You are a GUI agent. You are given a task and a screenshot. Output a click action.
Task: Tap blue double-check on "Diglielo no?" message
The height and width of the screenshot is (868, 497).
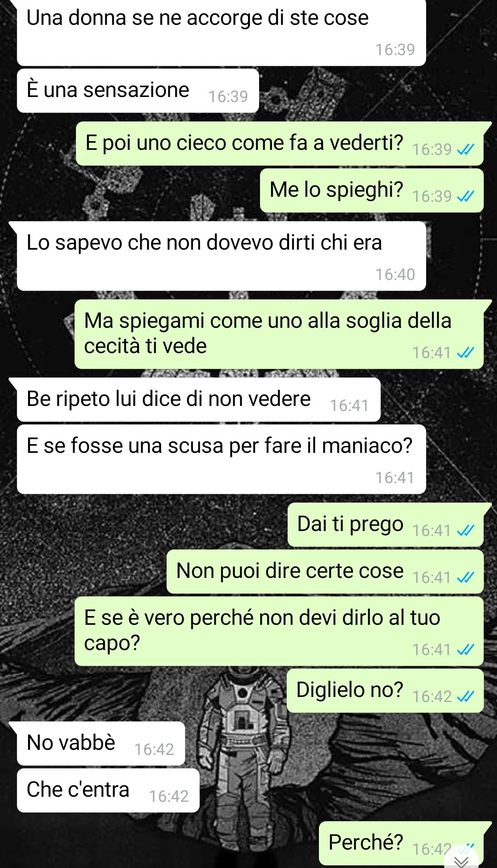point(465,697)
